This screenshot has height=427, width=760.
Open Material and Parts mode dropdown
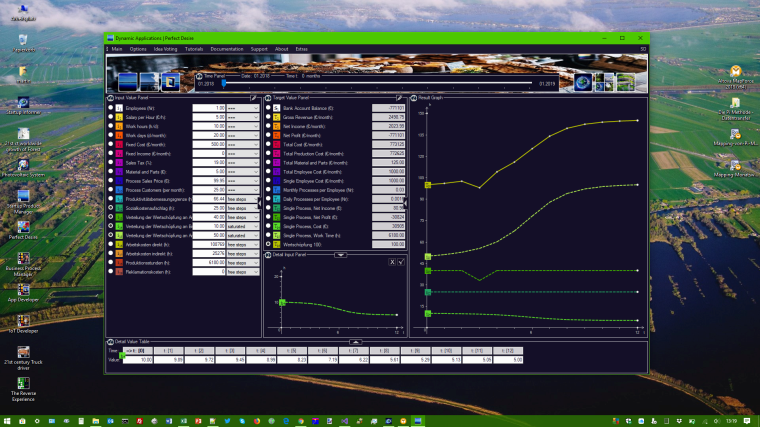[243, 172]
